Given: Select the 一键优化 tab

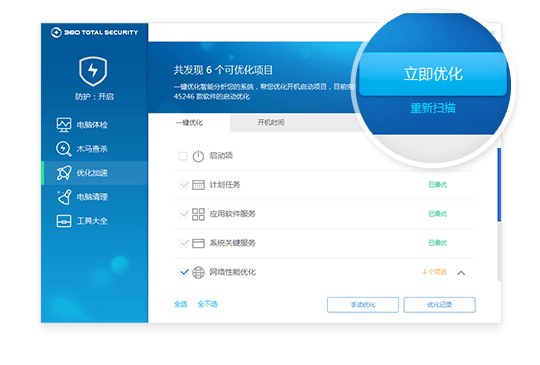Looking at the screenshot, I should (189, 123).
